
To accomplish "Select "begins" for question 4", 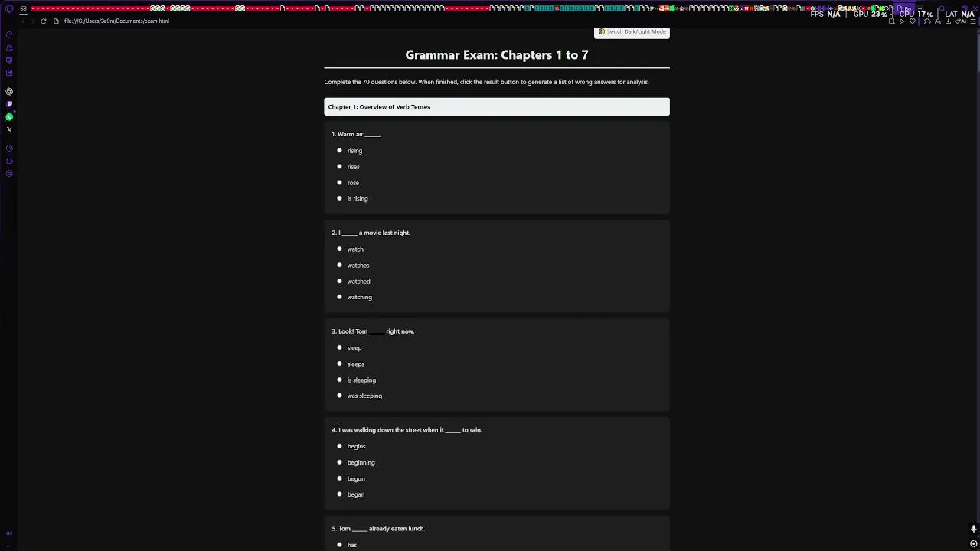I will (339, 446).
